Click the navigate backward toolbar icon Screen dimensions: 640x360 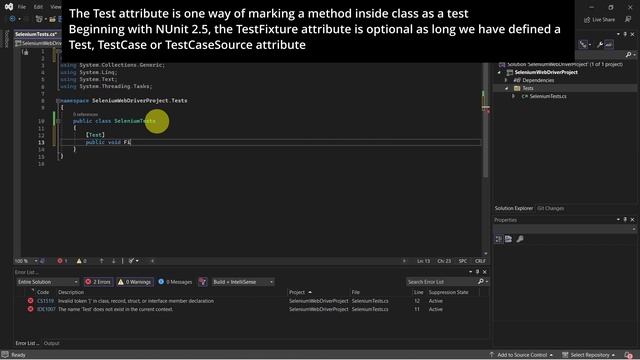click(12, 19)
